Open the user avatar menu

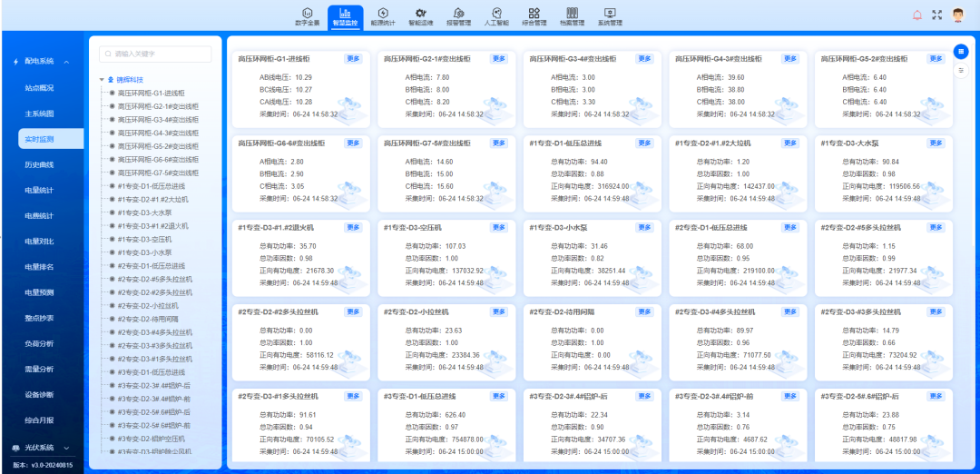pos(958,15)
